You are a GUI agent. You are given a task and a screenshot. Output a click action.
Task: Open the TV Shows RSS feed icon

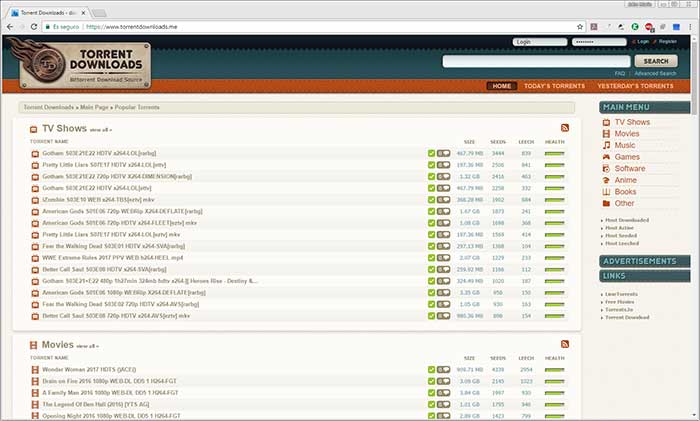pos(565,128)
